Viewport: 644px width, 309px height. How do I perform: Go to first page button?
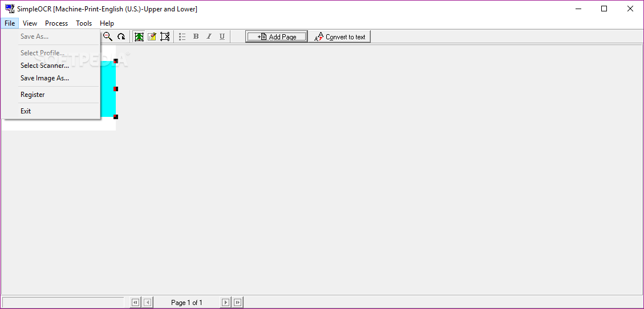coord(135,303)
